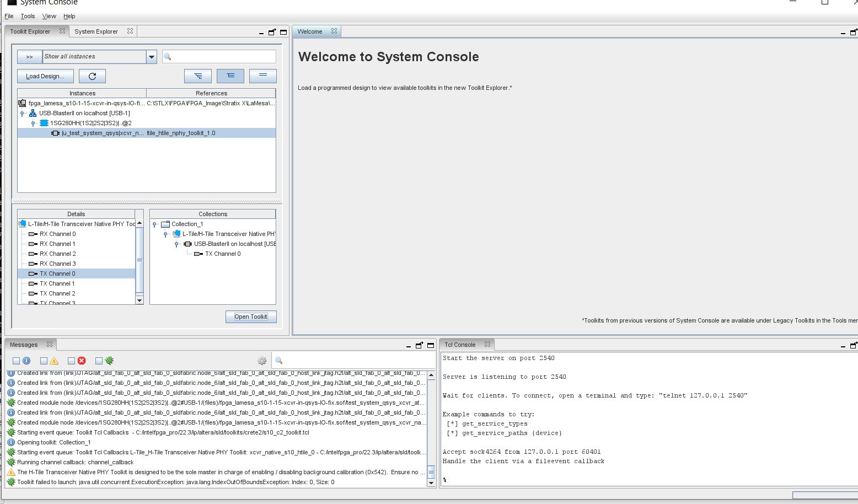Switch to the System Explorer tab
Image resolution: width=858 pixels, height=504 pixels.
coord(96,31)
